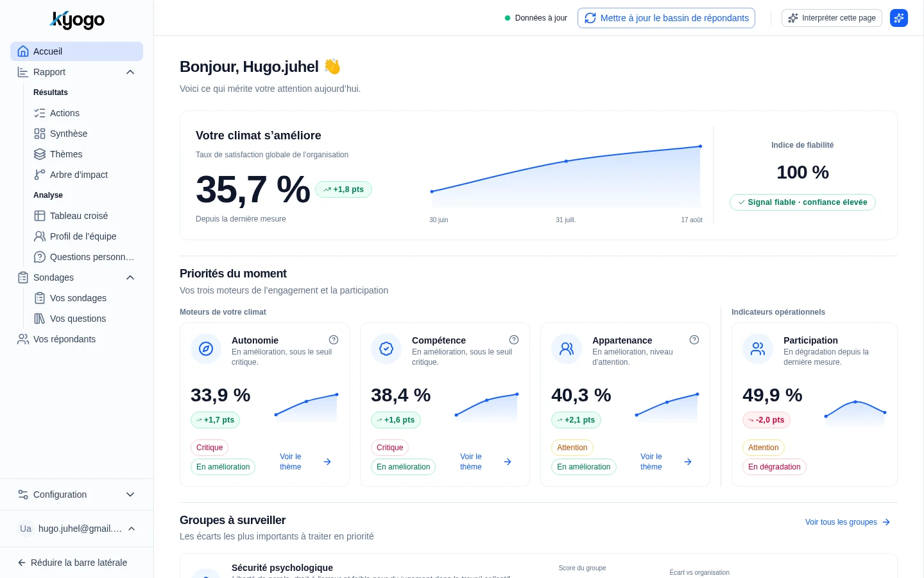Click Voir le thème for Compétence
This screenshot has width=924, height=578.
[486, 462]
